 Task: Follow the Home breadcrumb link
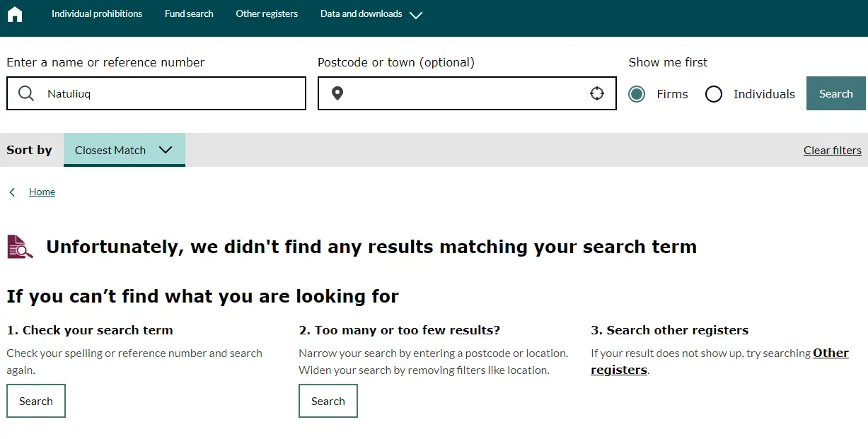click(42, 192)
